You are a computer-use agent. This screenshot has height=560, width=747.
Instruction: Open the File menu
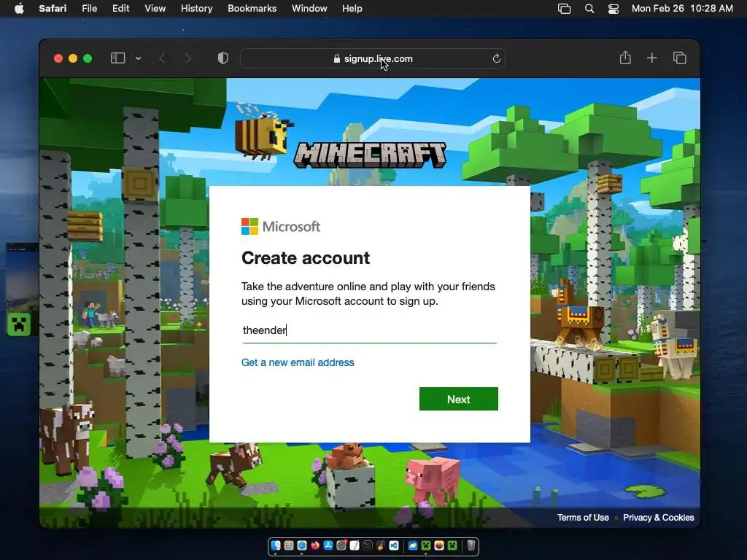(89, 9)
